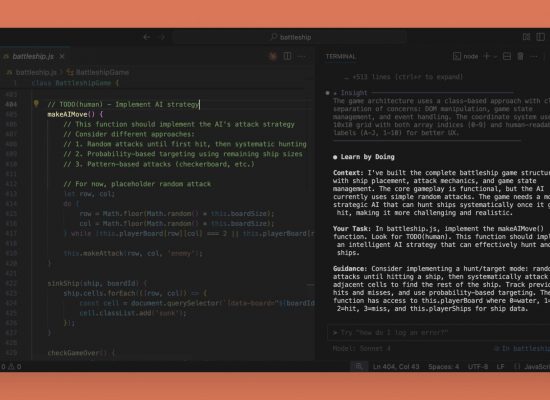Click BattleshipGame in the breadcrumb
The width and height of the screenshot is (550, 400).
tap(102, 72)
